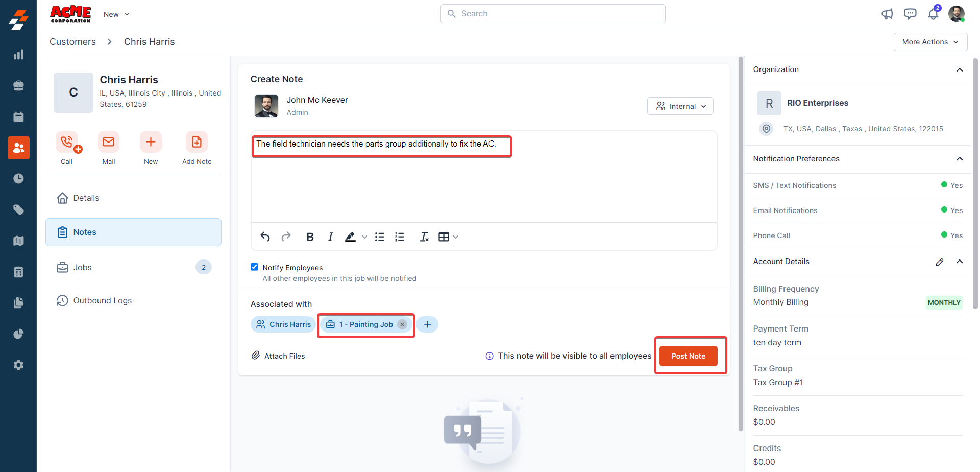Open the map icon in left sidebar
Viewport: 980px width, 472px height.
[x=18, y=241]
